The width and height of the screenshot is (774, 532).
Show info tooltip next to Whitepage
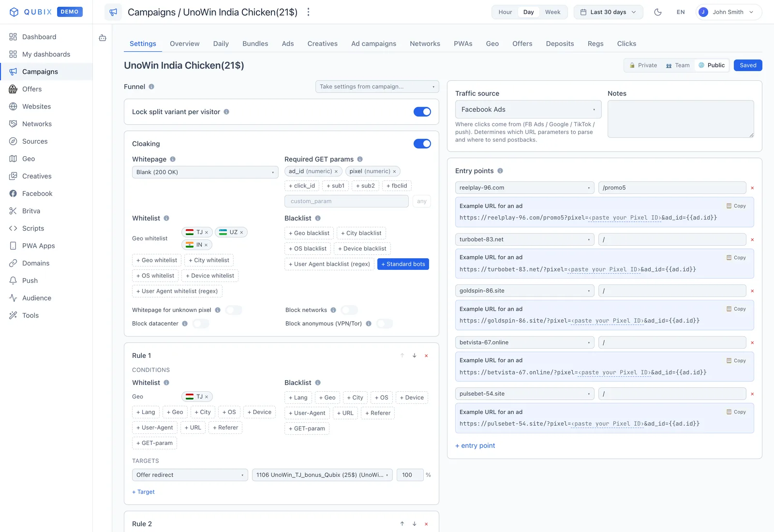click(x=173, y=159)
